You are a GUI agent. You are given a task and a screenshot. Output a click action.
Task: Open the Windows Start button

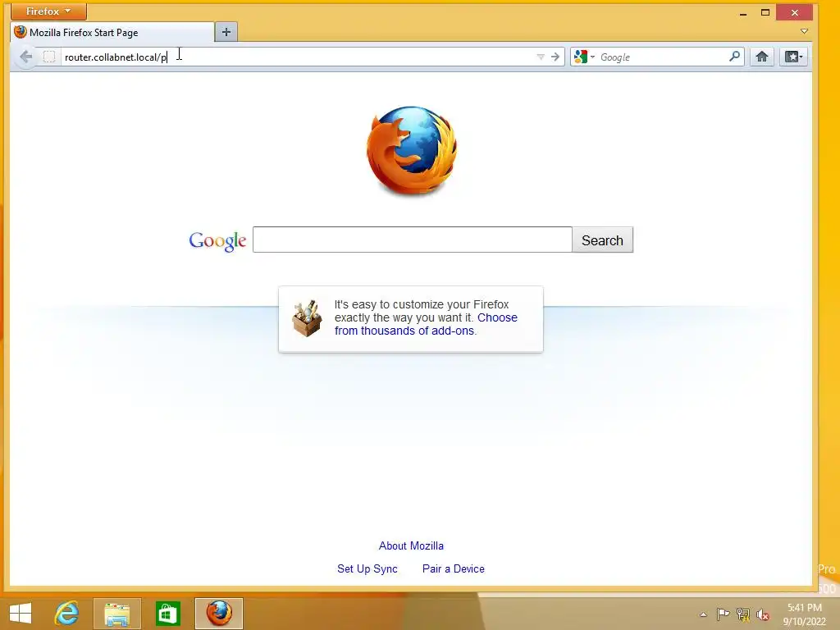[x=21, y=613]
